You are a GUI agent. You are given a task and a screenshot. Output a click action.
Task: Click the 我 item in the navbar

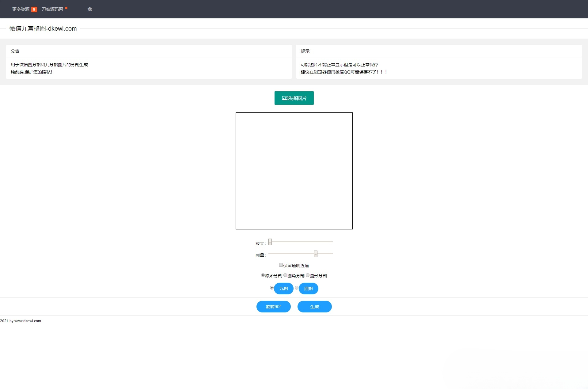[90, 9]
